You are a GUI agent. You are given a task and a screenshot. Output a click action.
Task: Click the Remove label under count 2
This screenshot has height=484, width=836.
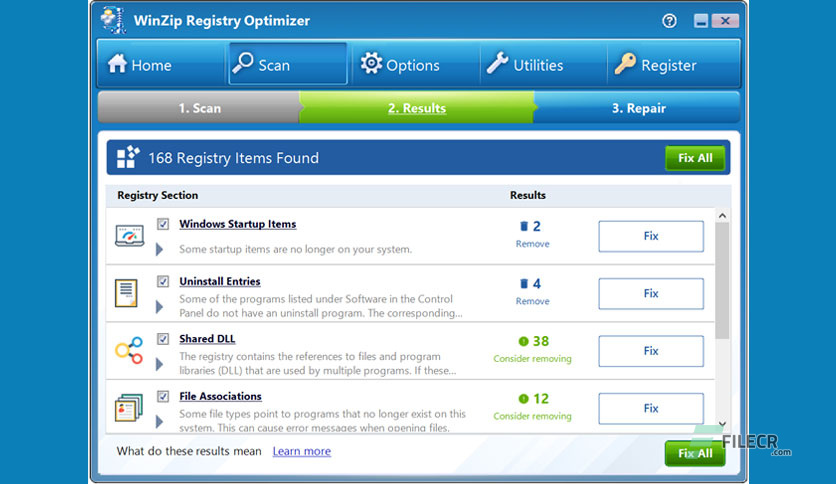pos(532,244)
